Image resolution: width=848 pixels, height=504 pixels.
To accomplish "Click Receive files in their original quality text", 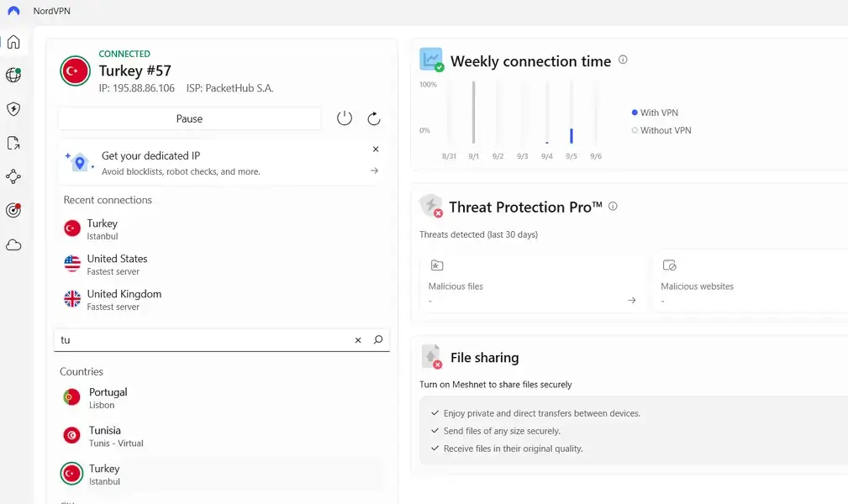I will tap(514, 449).
